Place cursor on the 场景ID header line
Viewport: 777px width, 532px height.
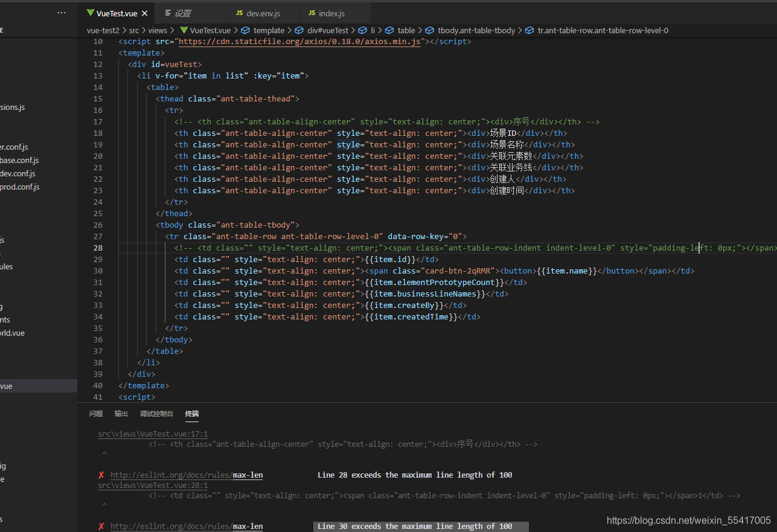[x=371, y=133]
